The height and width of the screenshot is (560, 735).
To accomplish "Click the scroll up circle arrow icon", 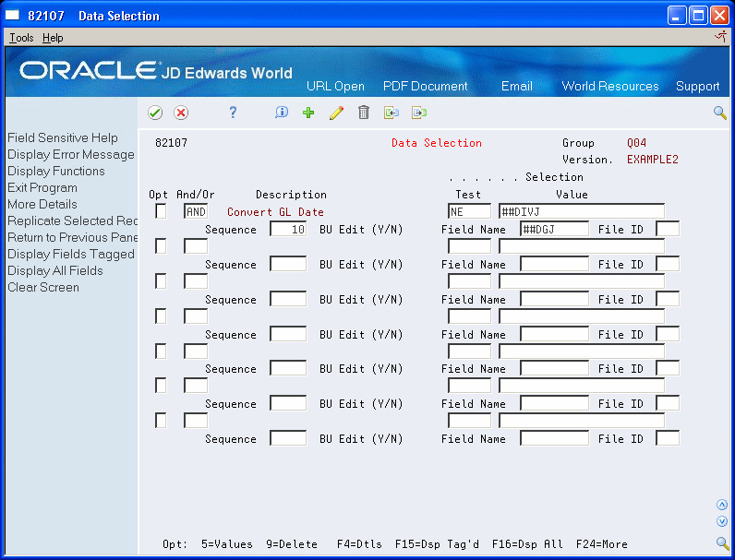I will (x=722, y=505).
